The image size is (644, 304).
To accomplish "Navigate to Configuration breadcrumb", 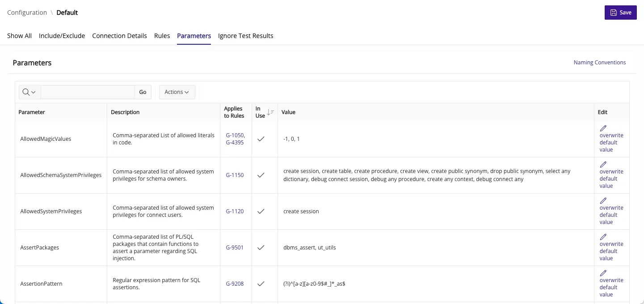I will pos(27,13).
